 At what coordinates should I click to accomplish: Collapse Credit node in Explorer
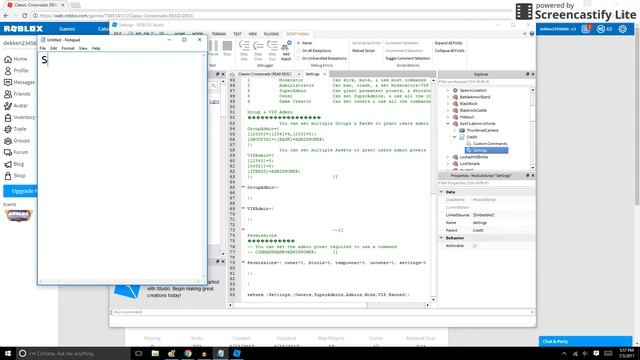[455, 137]
